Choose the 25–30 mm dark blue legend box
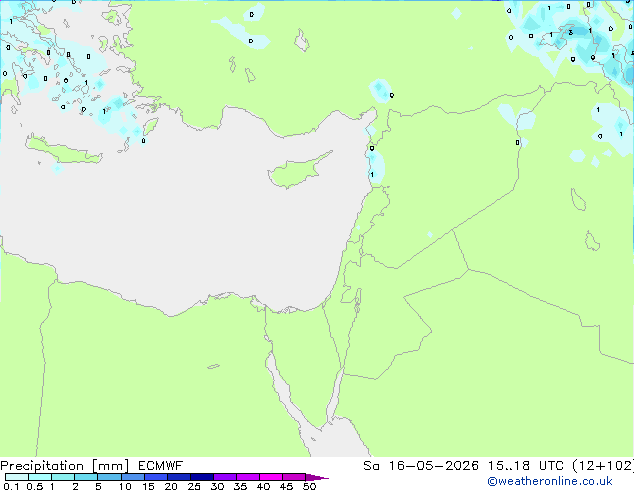The width and height of the screenshot is (634, 490). (202, 477)
